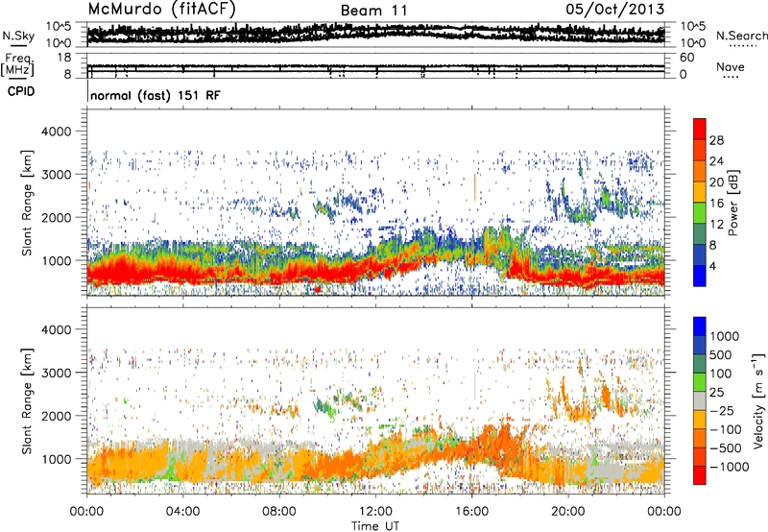This screenshot has height=532, width=768.
Task: Click the 16:00 time tick label
Action: tap(472, 512)
